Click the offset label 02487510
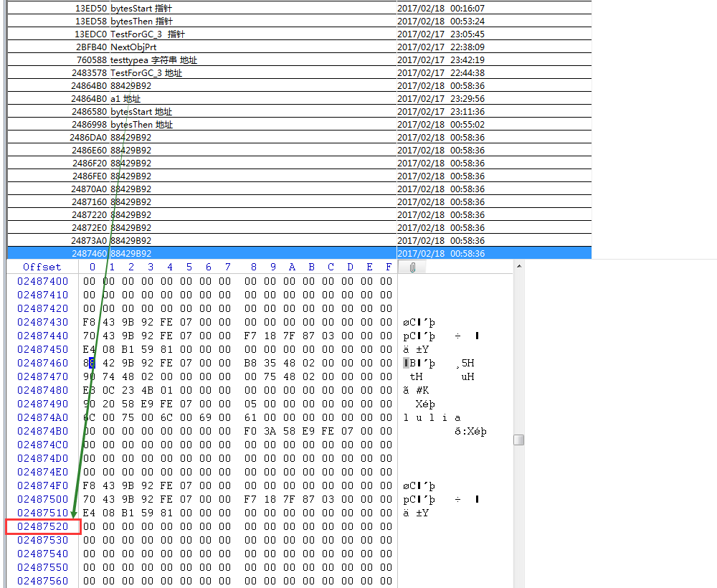This screenshot has width=717, height=588. [x=42, y=513]
